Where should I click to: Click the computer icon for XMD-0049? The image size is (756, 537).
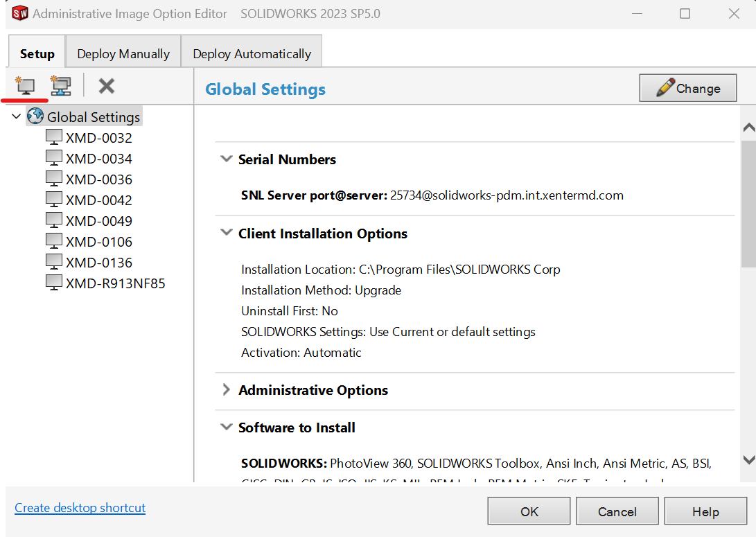(54, 220)
